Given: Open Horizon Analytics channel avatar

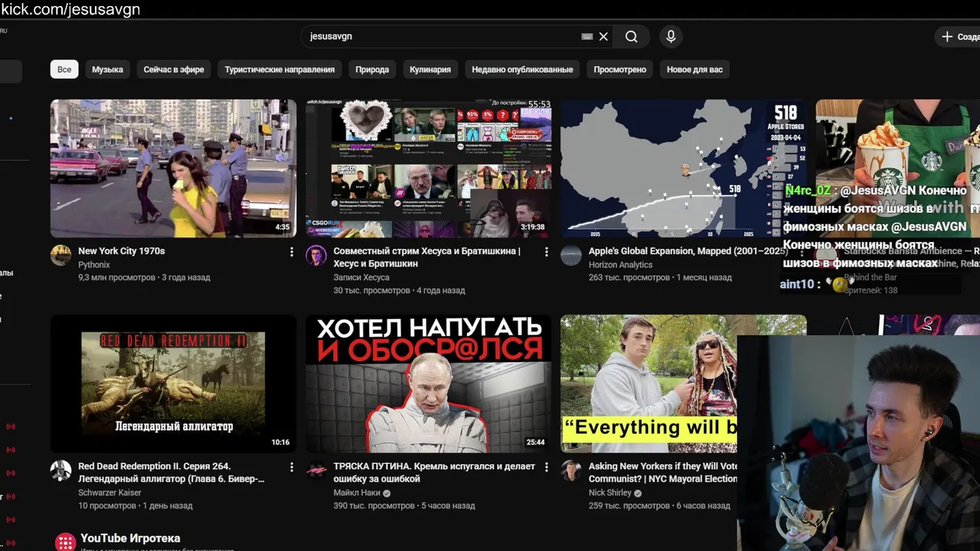Looking at the screenshot, I should pos(571,256).
